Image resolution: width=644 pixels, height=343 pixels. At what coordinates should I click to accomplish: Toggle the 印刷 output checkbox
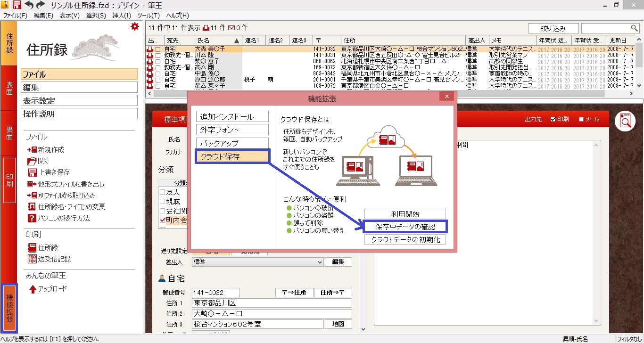tap(553, 119)
